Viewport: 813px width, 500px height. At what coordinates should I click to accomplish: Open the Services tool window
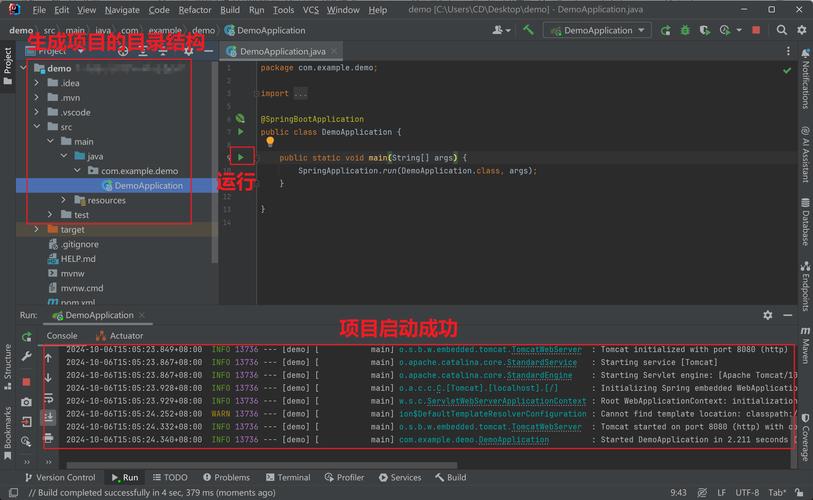click(x=400, y=477)
